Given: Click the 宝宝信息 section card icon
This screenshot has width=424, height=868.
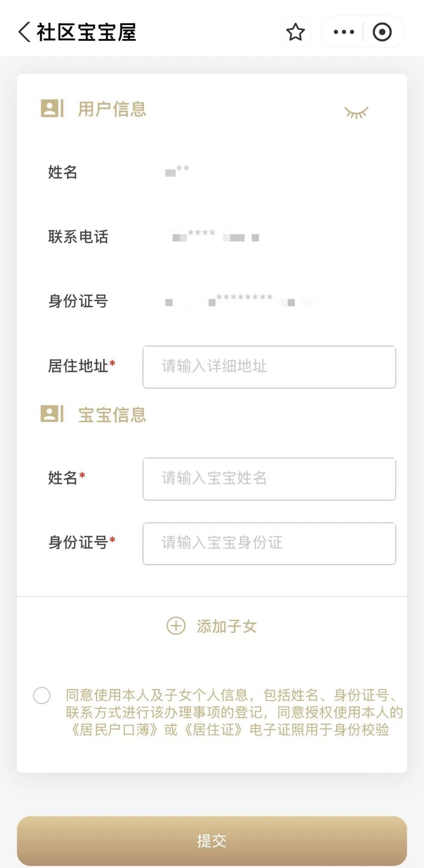Looking at the screenshot, I should click(x=52, y=414).
